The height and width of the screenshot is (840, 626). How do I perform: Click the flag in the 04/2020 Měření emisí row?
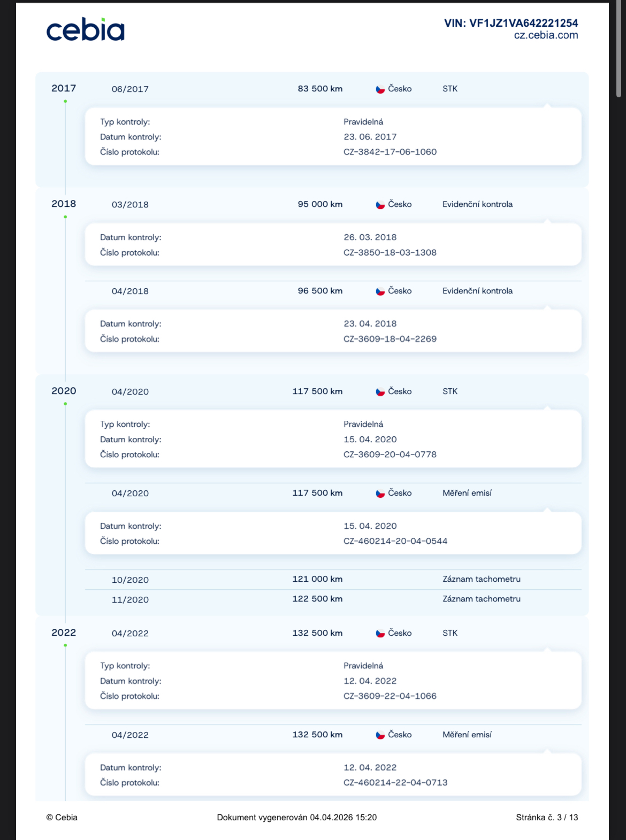[x=380, y=494]
